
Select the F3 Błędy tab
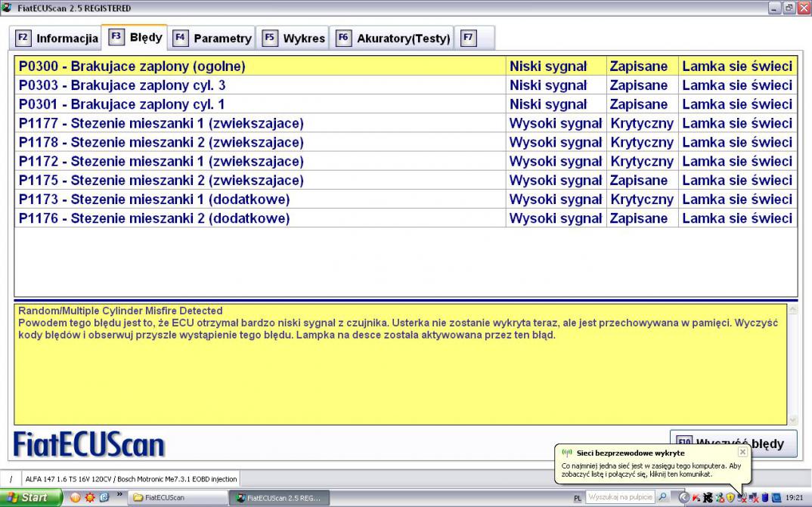coord(135,37)
